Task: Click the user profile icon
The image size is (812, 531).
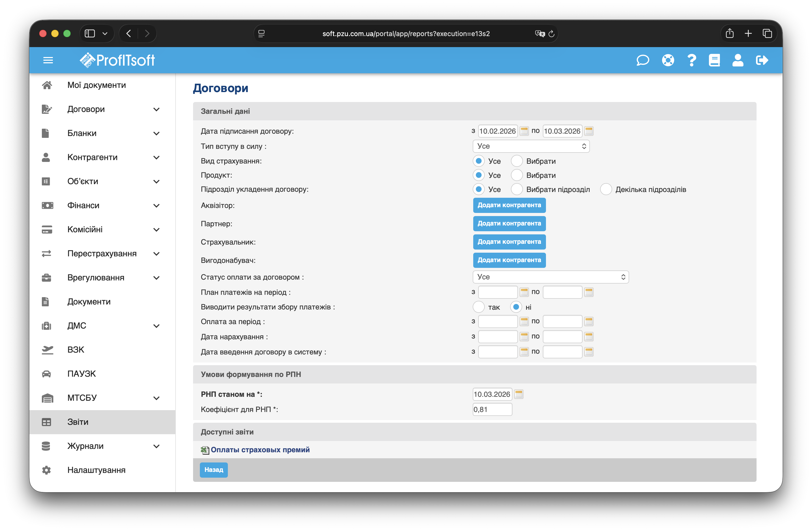Action: pos(738,60)
